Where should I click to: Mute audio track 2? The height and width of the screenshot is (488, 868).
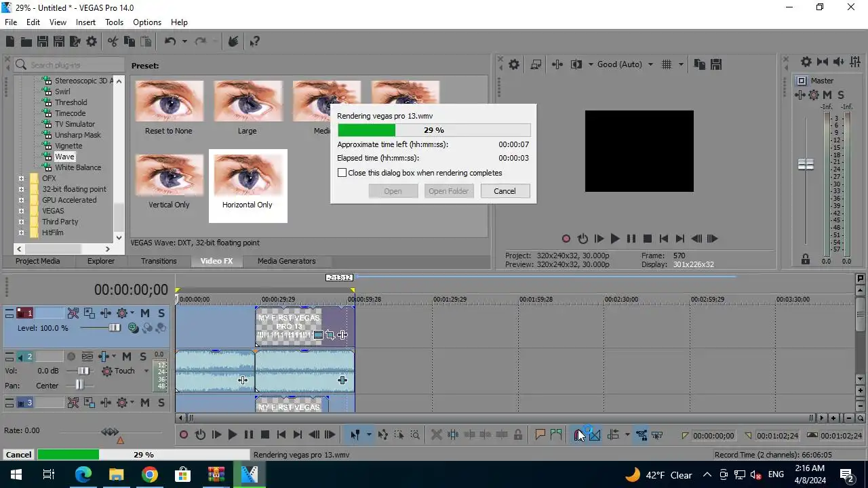tap(127, 357)
